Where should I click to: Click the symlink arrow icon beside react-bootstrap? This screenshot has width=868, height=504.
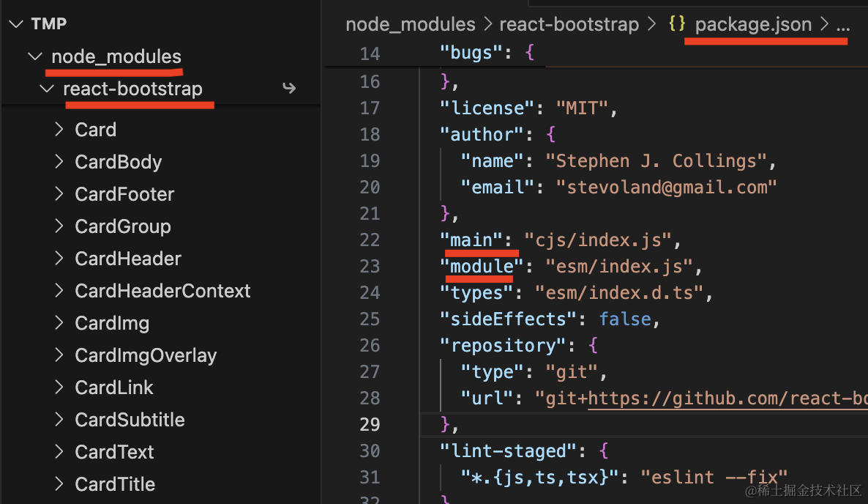coord(289,88)
